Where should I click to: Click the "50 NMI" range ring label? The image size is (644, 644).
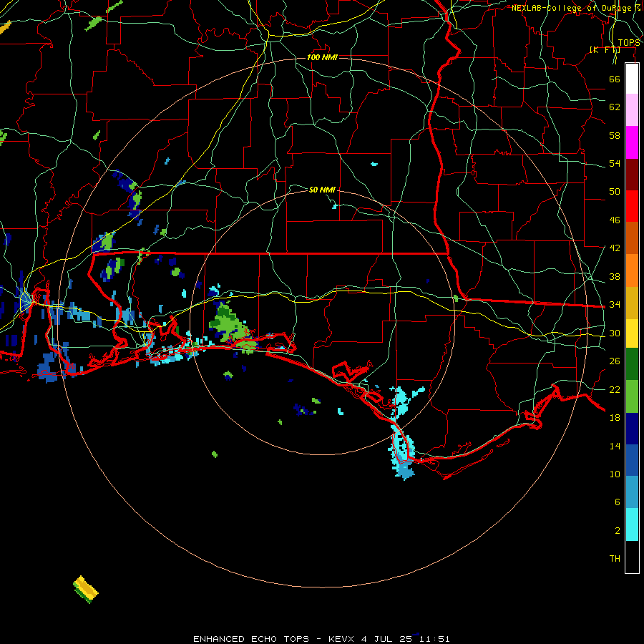coord(322,190)
